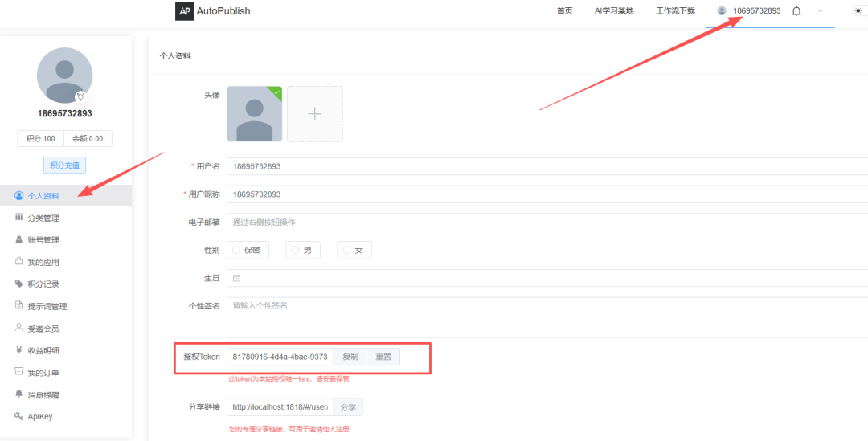This screenshot has height=441, width=868.
Task: Click the 个人资料 person icon in sidebar
Action: pyautogui.click(x=19, y=195)
